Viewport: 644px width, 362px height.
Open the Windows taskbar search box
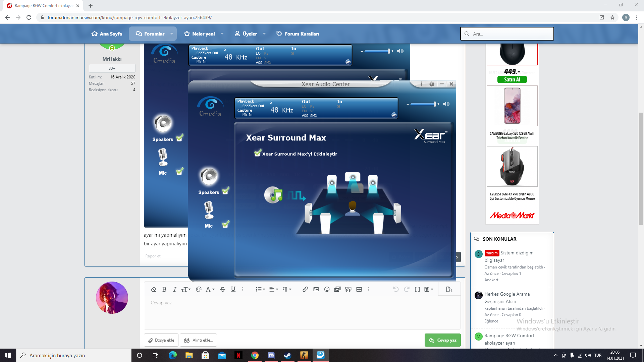click(74, 355)
